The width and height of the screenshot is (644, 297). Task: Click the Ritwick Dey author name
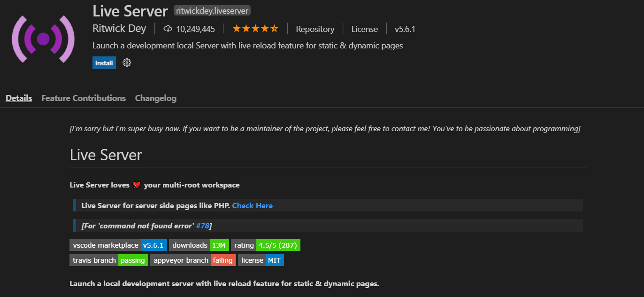119,28
